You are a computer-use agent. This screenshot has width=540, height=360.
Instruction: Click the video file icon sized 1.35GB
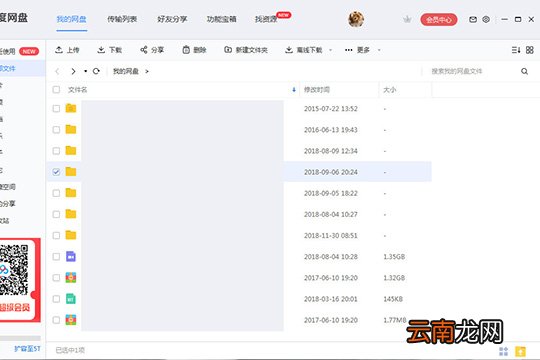click(x=71, y=256)
